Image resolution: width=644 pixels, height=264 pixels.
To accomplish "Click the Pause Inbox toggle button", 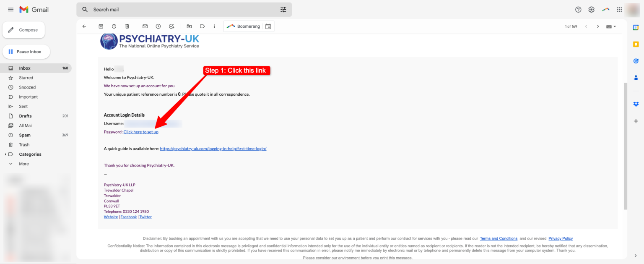I will click(x=26, y=52).
